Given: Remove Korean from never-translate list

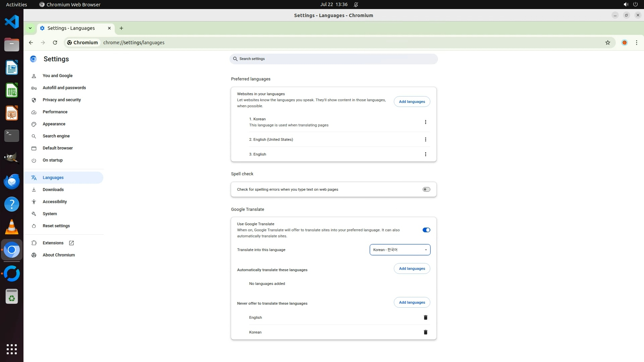Looking at the screenshot, I should pos(425,332).
